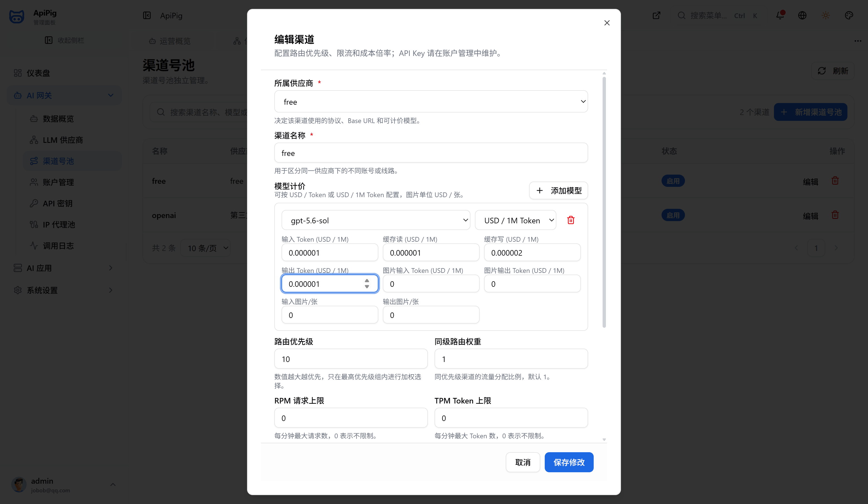
Task: Click the 输入图片/张 field
Action: pos(330,315)
